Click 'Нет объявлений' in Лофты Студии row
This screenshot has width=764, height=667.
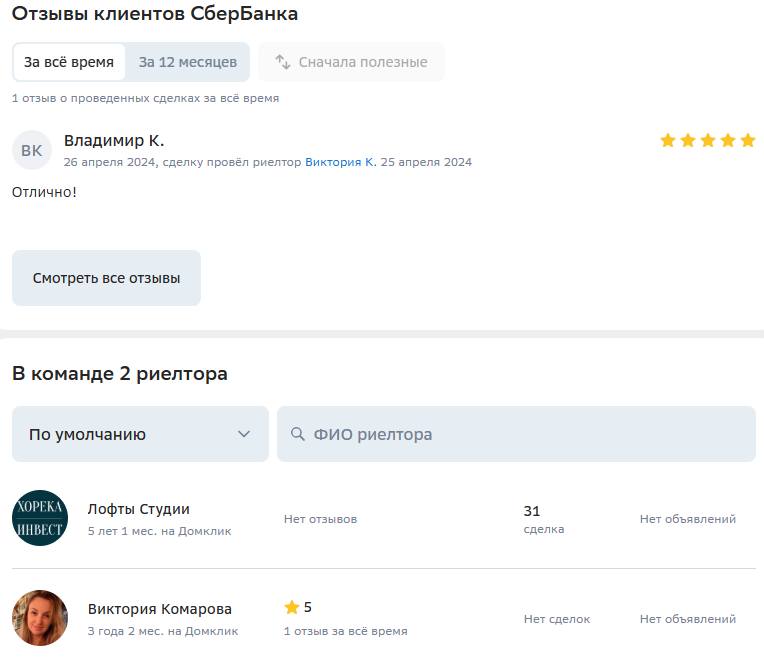688,519
